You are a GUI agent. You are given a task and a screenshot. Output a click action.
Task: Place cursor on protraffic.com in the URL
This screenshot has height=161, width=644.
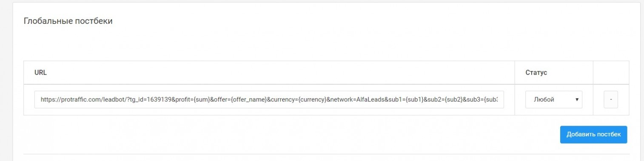pyautogui.click(x=80, y=100)
